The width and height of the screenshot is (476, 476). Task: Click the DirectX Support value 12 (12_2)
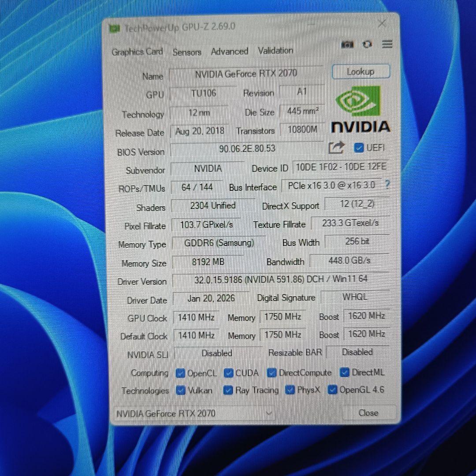pyautogui.click(x=357, y=204)
